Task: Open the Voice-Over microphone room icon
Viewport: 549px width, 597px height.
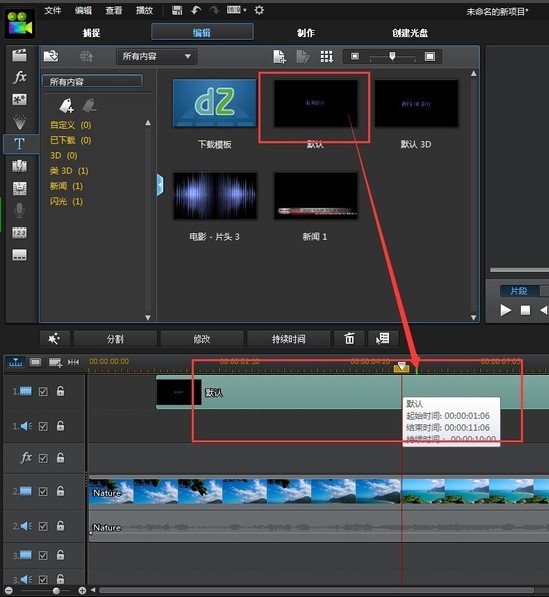Action: [x=19, y=210]
